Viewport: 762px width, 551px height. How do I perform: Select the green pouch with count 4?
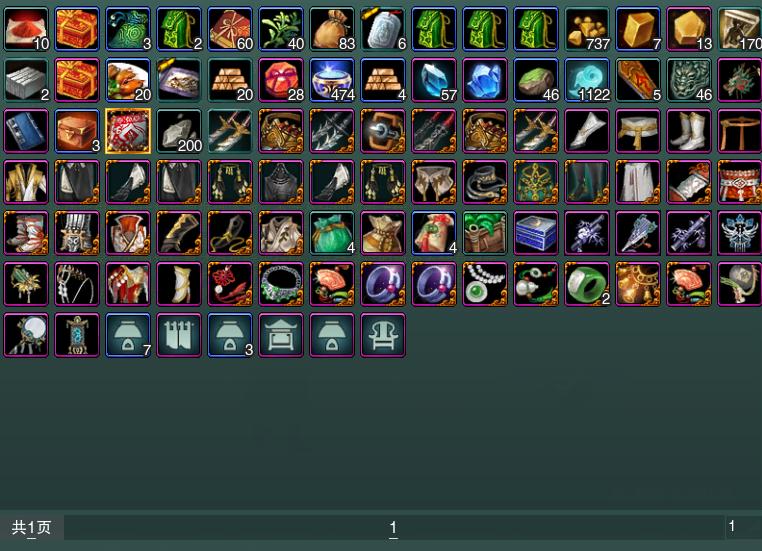(x=332, y=233)
